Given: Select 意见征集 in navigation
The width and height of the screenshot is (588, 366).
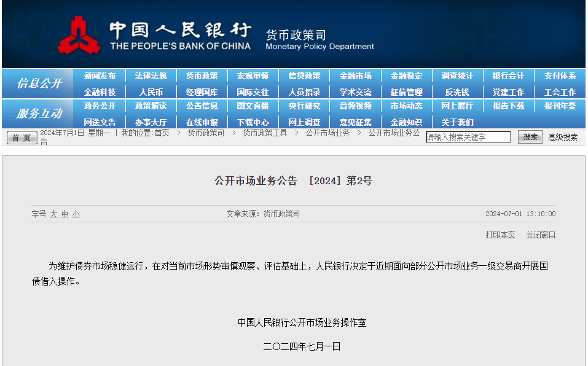Looking at the screenshot, I should click(x=355, y=122).
